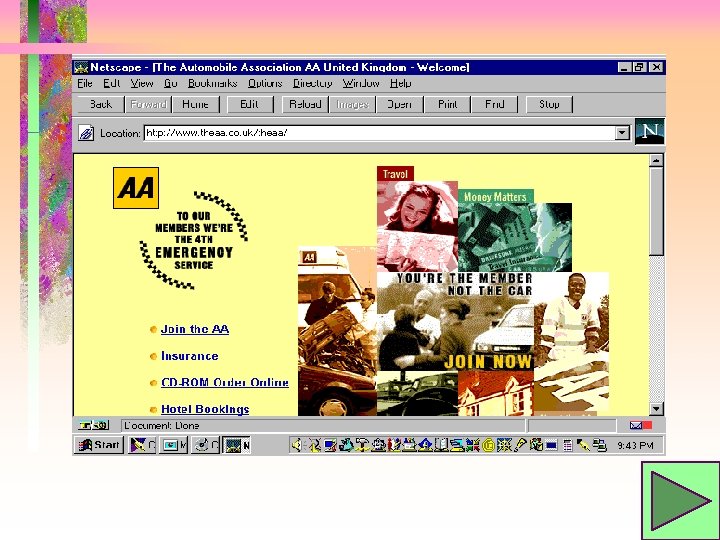Switch to the first taskbar app after Start
The image size is (720, 540).
[142, 445]
